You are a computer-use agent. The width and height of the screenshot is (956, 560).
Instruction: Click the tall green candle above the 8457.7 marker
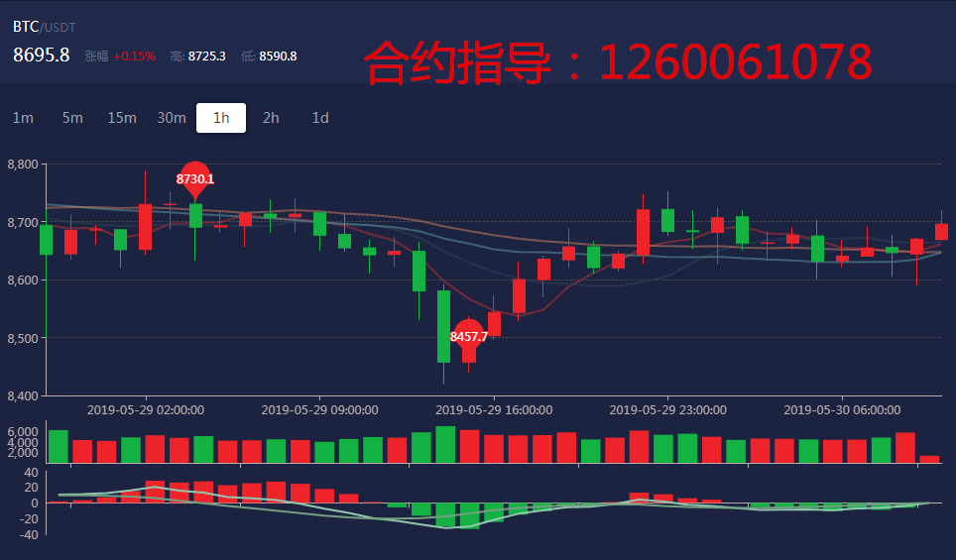click(x=444, y=327)
